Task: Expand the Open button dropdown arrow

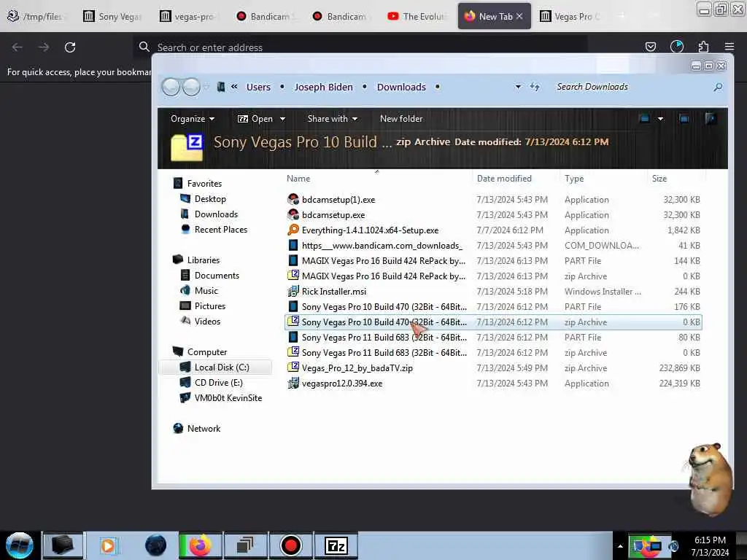Action: click(282, 119)
